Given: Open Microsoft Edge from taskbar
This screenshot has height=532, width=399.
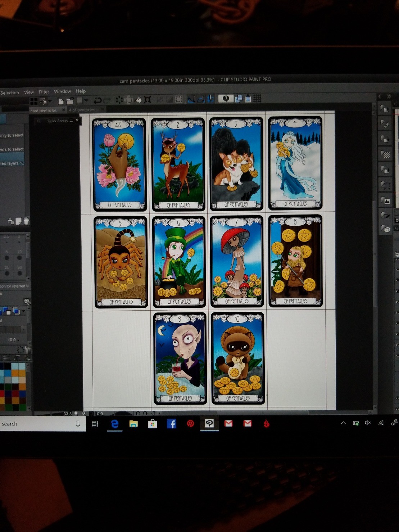Looking at the screenshot, I should point(114,424).
